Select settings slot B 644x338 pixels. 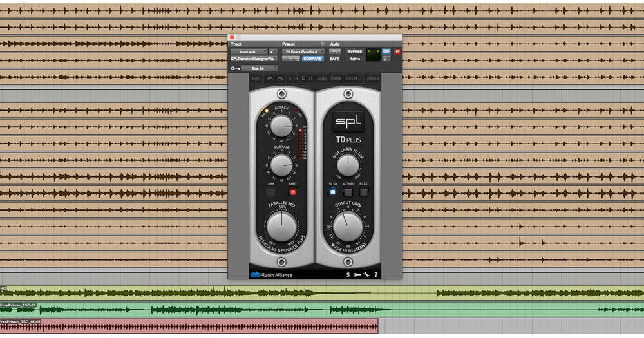coord(296,79)
